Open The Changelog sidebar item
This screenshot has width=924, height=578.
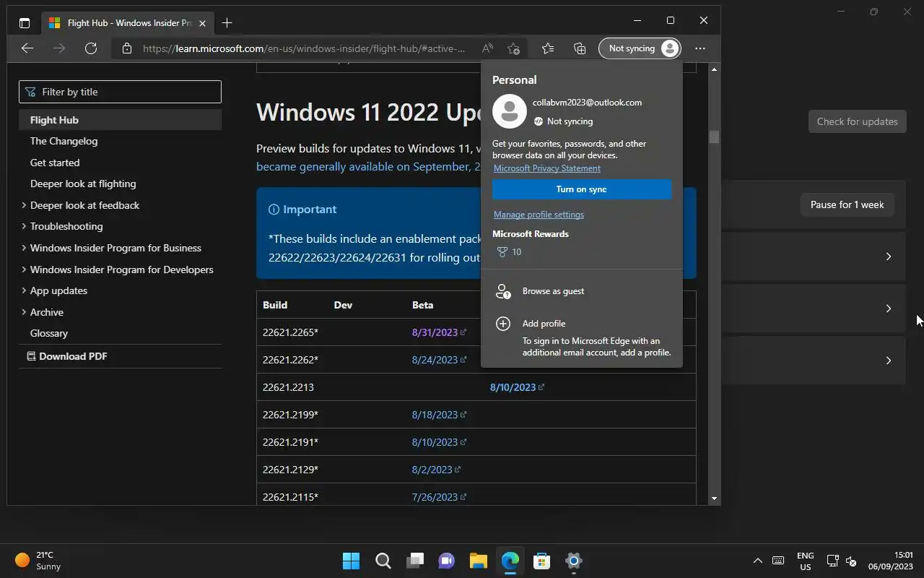pos(64,141)
